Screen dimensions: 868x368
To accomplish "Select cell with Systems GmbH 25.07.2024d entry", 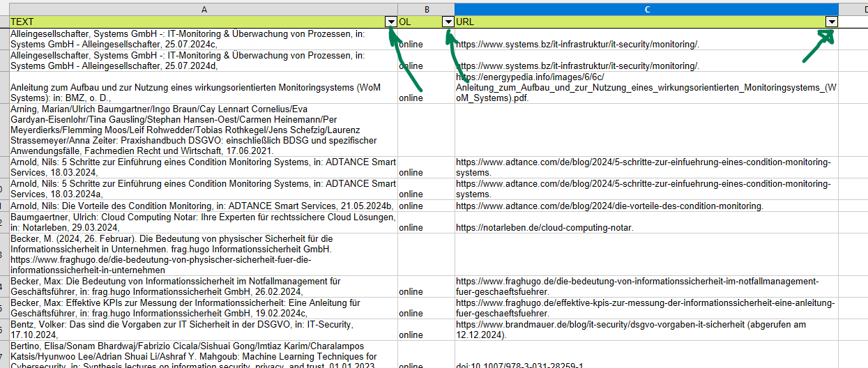I will pos(204,61).
